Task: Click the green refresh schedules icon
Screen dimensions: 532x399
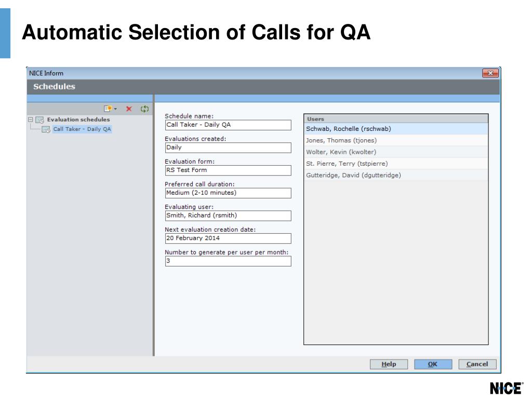Action: coord(144,109)
